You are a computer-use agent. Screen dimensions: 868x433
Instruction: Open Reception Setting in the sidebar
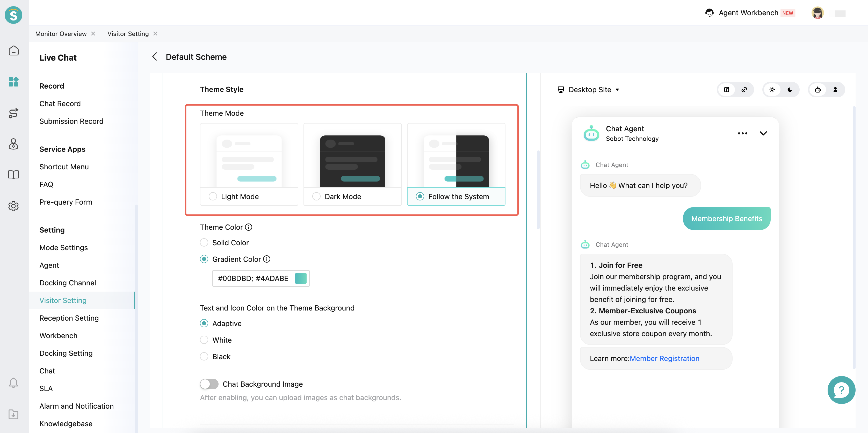point(69,318)
